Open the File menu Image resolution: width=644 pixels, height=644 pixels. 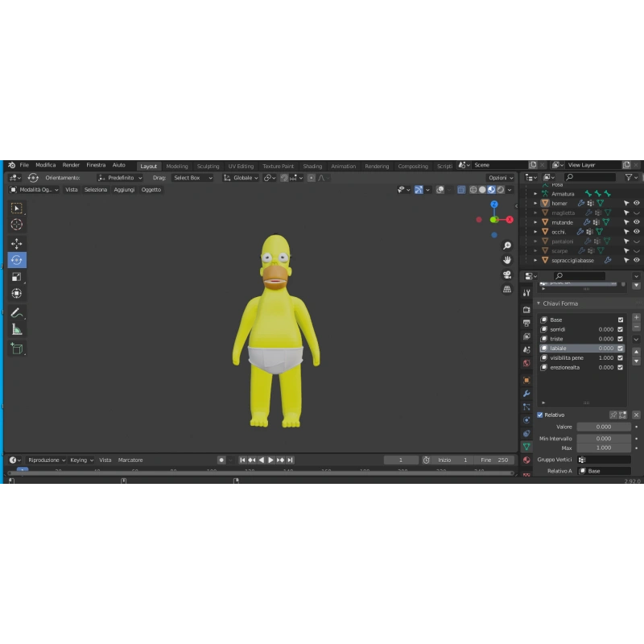pos(24,165)
